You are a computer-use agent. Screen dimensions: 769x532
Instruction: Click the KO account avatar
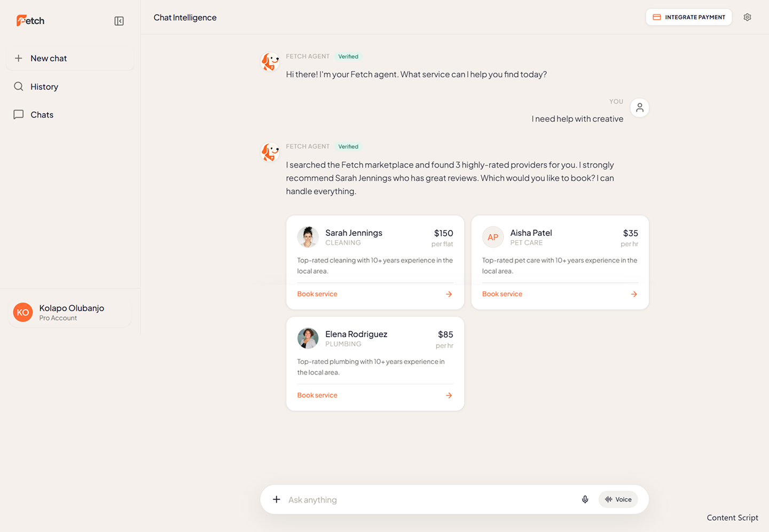(23, 313)
